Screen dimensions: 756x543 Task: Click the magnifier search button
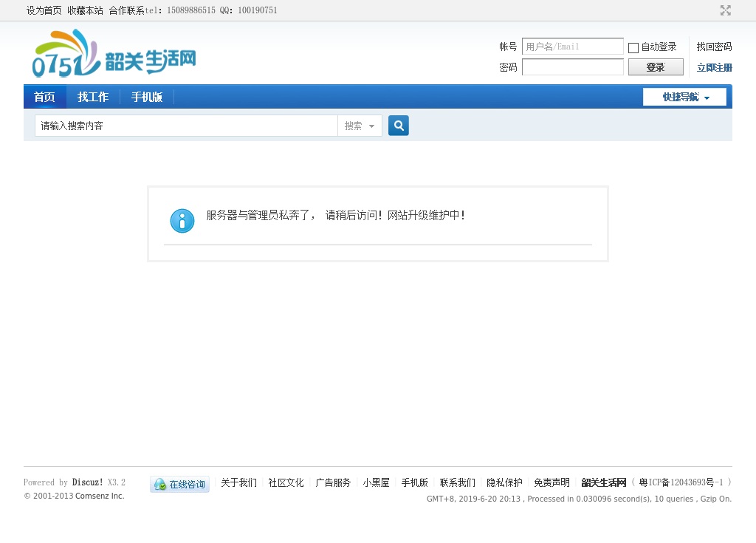click(x=399, y=126)
